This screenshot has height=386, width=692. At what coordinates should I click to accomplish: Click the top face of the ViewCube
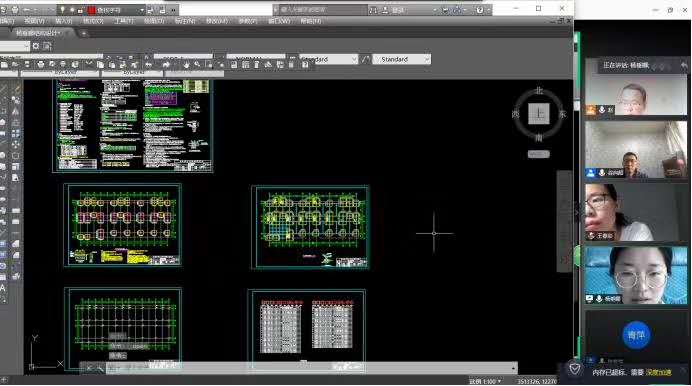tap(539, 114)
